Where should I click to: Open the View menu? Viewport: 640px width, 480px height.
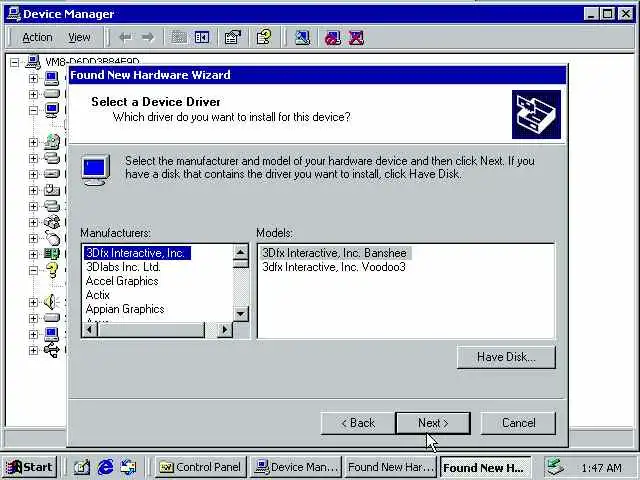tap(79, 38)
